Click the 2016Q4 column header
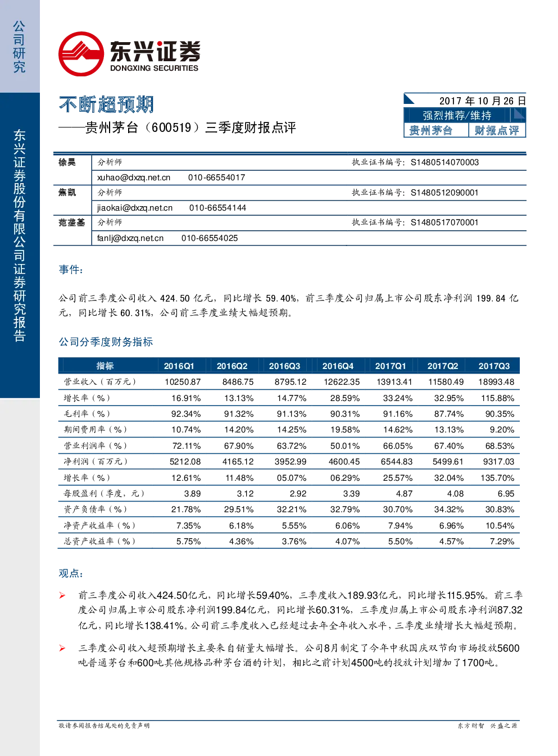The image size is (558, 756). (x=338, y=366)
